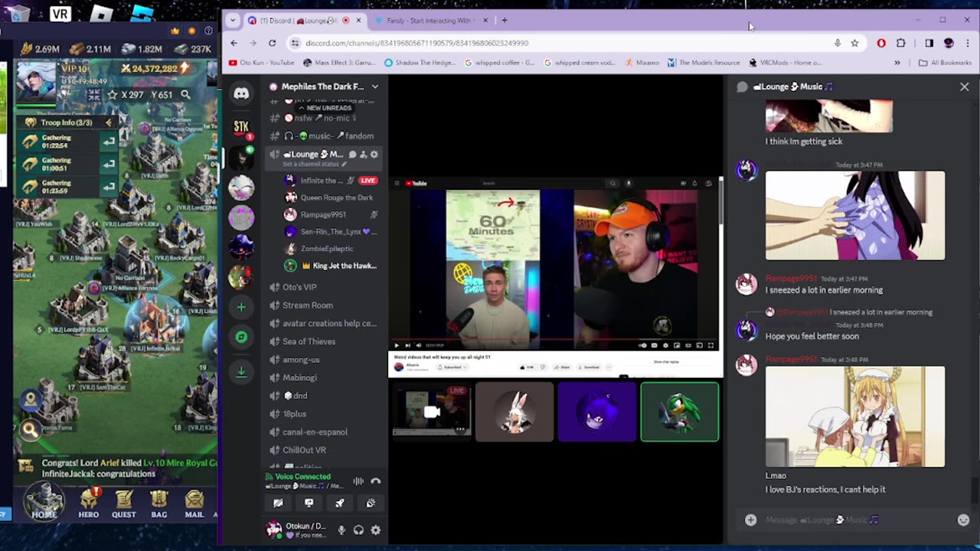Open the anime hands GIF in chat
980x551 pixels.
pyautogui.click(x=855, y=216)
